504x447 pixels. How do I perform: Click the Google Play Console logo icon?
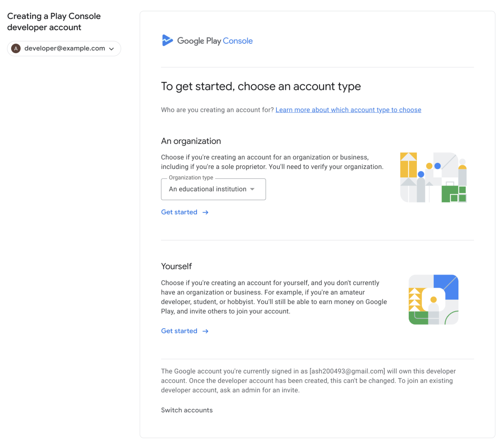pos(167,40)
